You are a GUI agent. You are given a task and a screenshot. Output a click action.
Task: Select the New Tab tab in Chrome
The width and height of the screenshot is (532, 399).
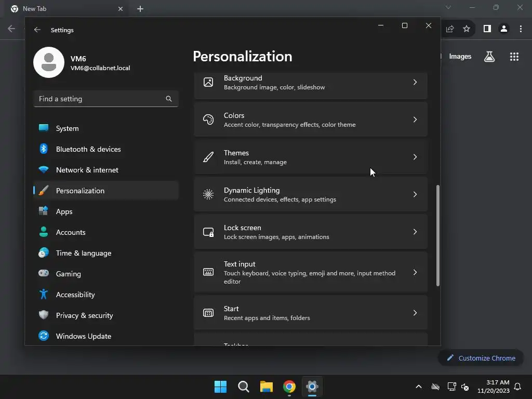tap(66, 9)
